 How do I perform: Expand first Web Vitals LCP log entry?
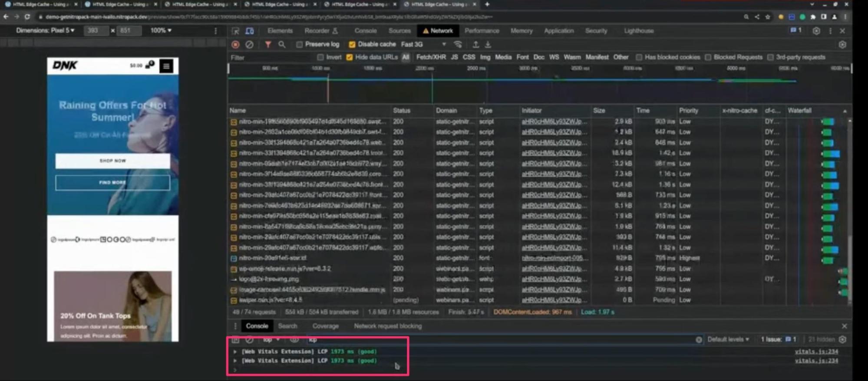[x=235, y=352]
